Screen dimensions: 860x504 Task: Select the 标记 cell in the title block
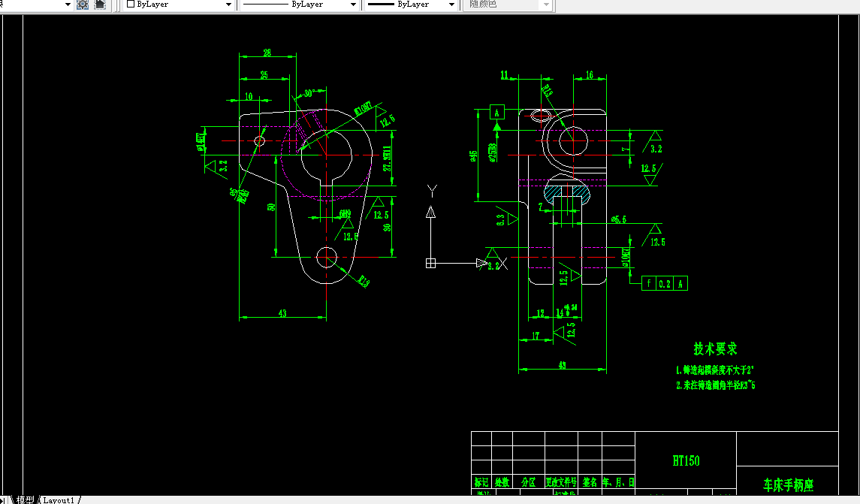click(481, 482)
